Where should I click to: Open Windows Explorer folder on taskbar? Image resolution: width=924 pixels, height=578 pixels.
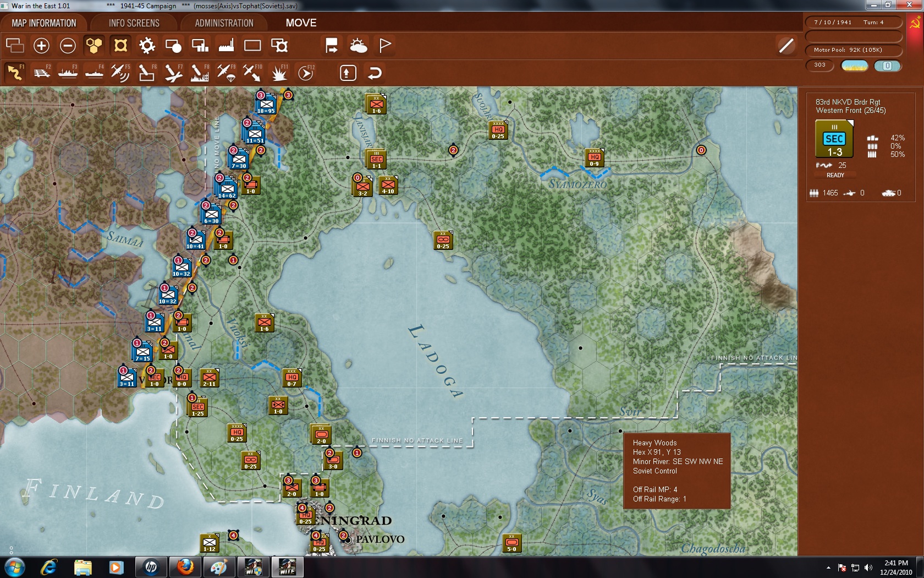[x=82, y=567]
